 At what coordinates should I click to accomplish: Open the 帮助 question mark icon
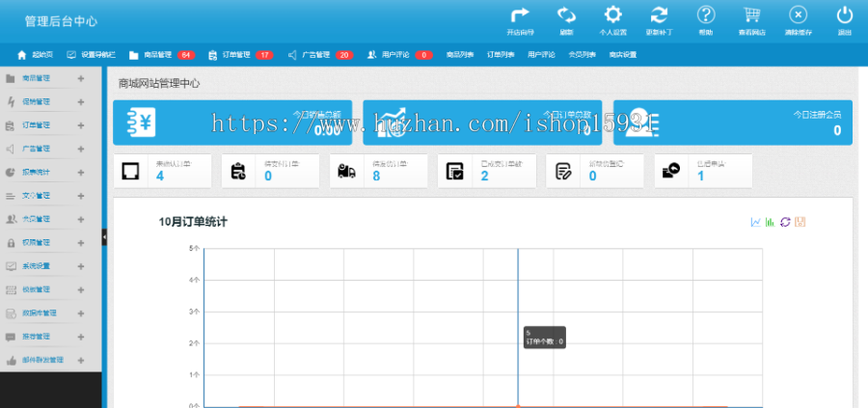pos(706,14)
